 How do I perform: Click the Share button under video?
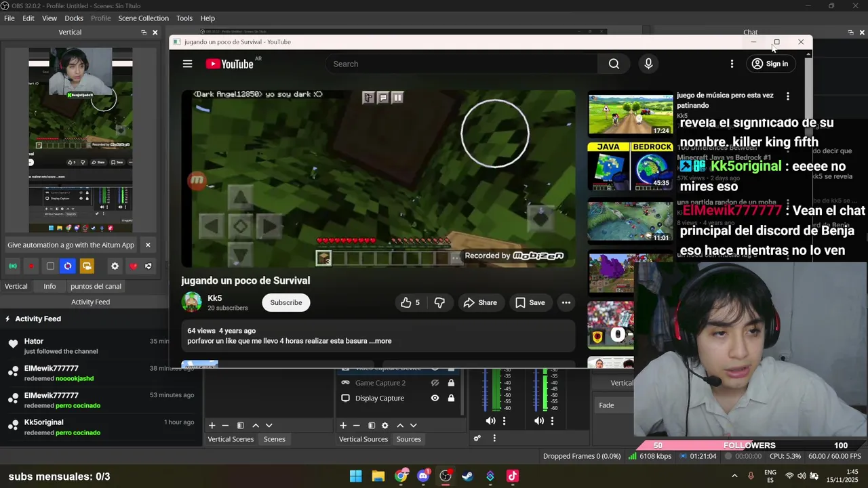(x=480, y=303)
